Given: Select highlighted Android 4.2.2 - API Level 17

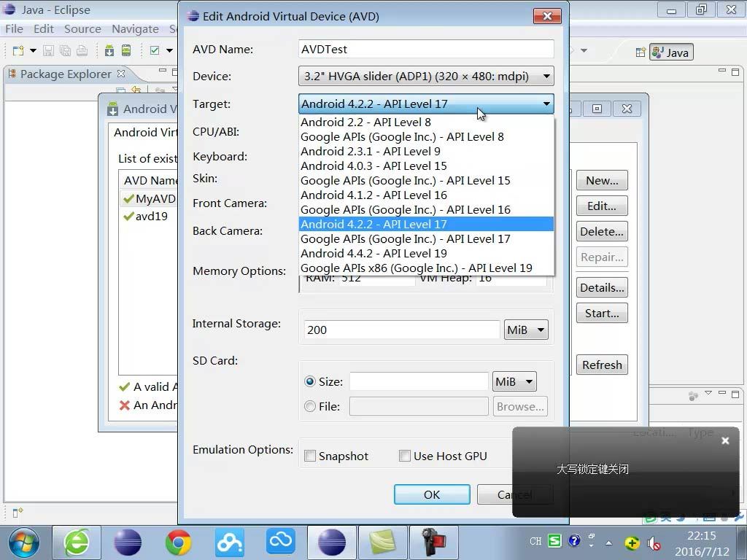Looking at the screenshot, I should [x=426, y=225].
